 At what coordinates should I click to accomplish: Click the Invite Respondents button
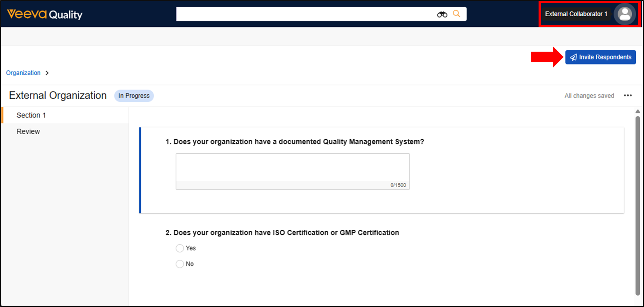point(600,57)
